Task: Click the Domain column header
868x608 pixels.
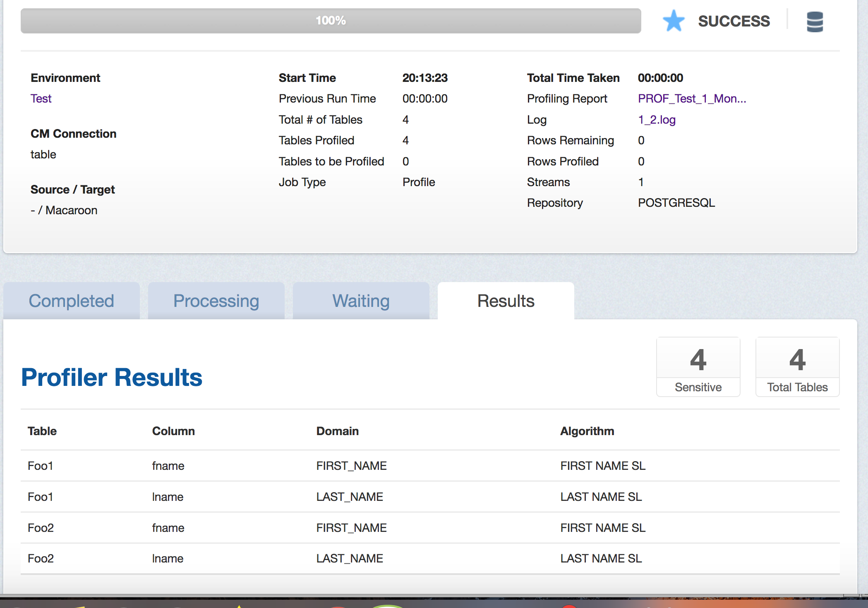Action: [338, 431]
